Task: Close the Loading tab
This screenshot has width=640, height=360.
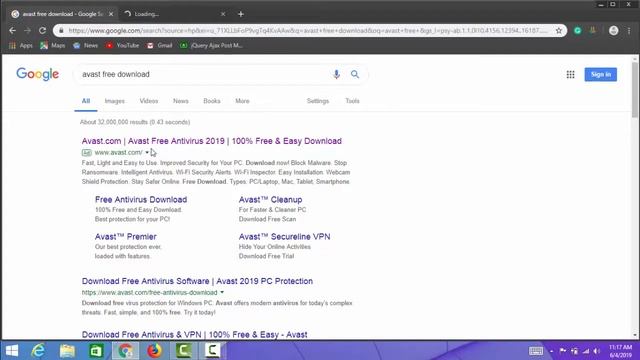Action: (x=223, y=14)
